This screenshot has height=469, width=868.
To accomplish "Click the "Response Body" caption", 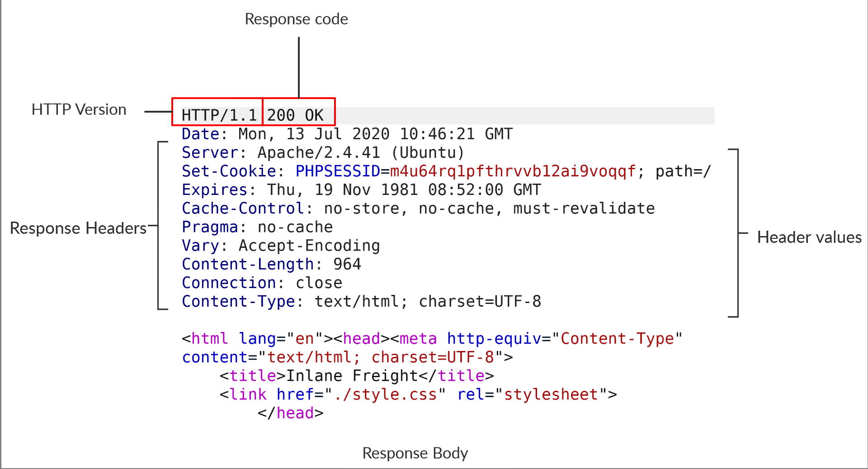I will [415, 453].
